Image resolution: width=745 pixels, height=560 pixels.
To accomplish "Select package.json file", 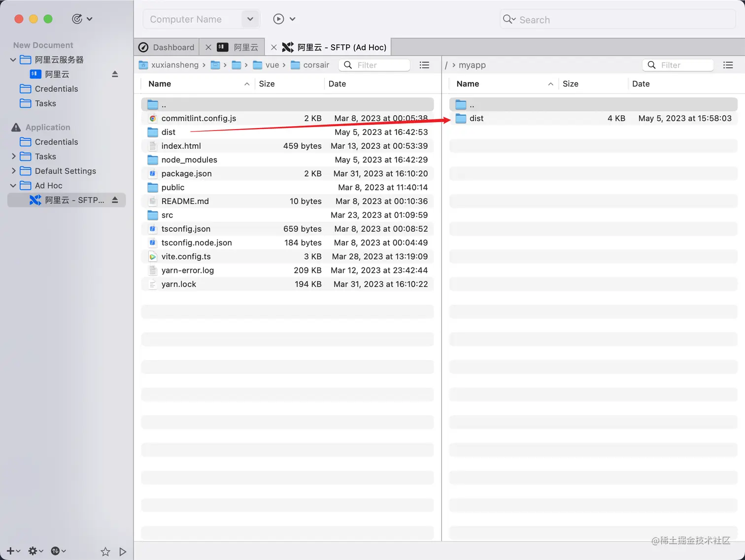I will (287, 173).
